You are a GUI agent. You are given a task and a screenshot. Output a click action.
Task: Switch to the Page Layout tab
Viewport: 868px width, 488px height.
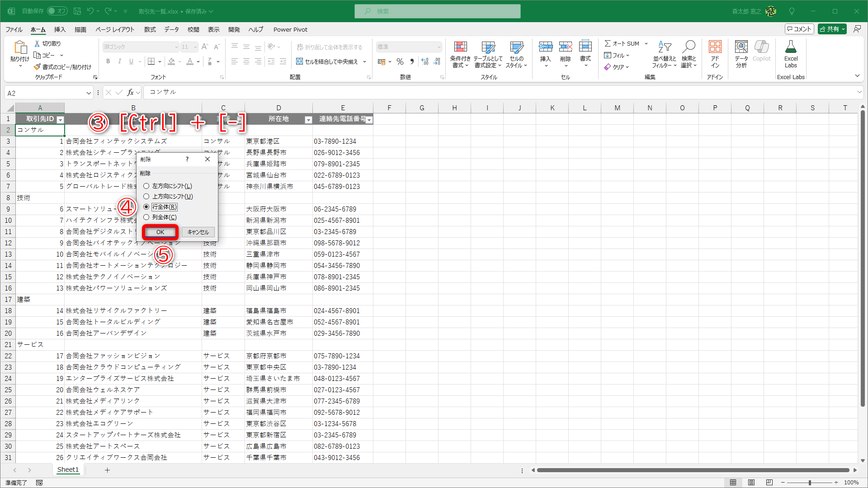[x=115, y=29]
